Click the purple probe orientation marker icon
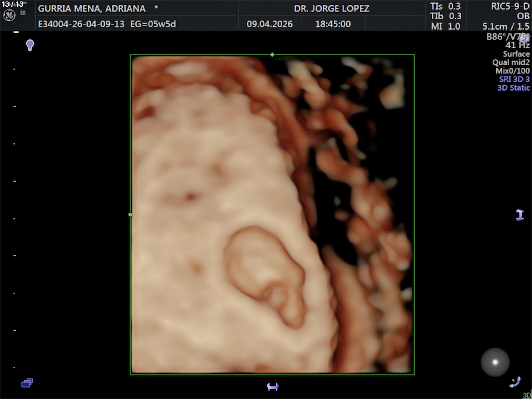 point(30,45)
